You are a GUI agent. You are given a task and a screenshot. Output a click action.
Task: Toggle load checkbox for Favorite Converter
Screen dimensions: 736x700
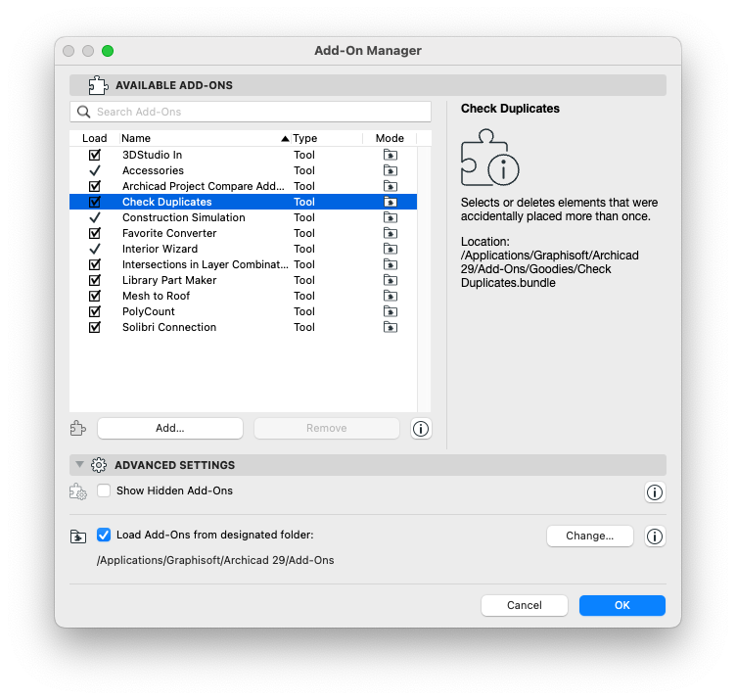click(x=95, y=233)
